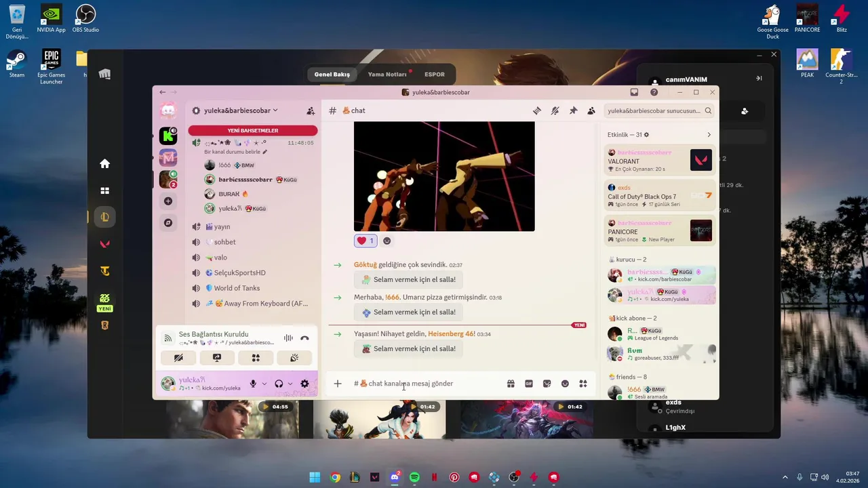
Task: Click the search magnifier in server search box
Action: [x=708, y=110]
